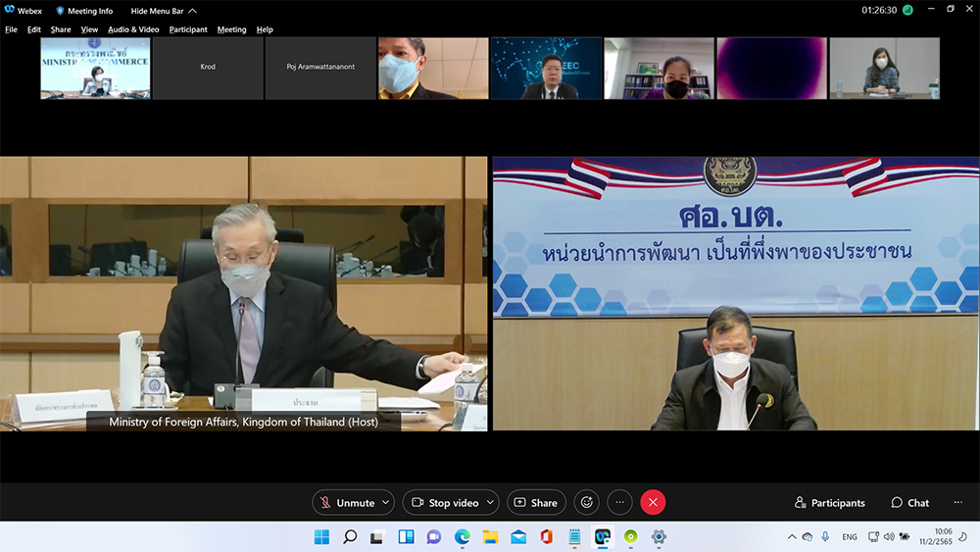Open Meeting Info
The height and width of the screenshot is (552, 980).
click(84, 11)
